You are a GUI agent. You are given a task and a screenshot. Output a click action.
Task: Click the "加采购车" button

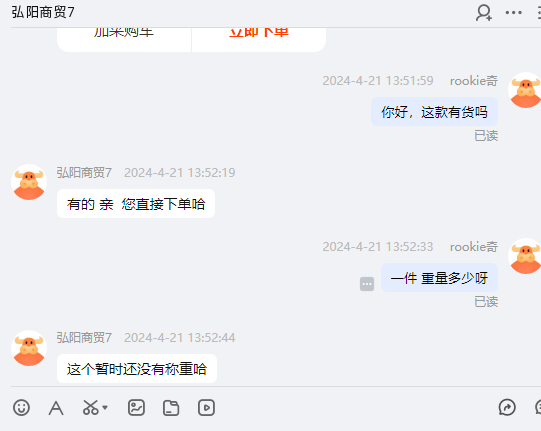124,33
